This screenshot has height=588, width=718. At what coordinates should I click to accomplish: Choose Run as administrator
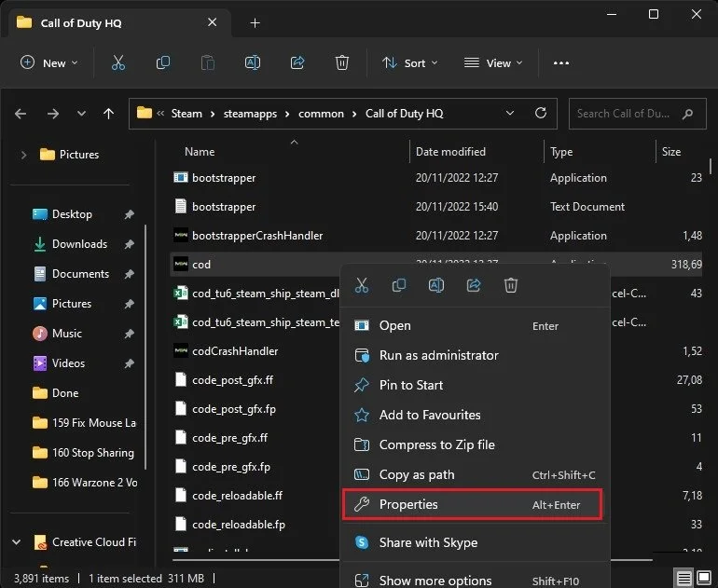476,355
